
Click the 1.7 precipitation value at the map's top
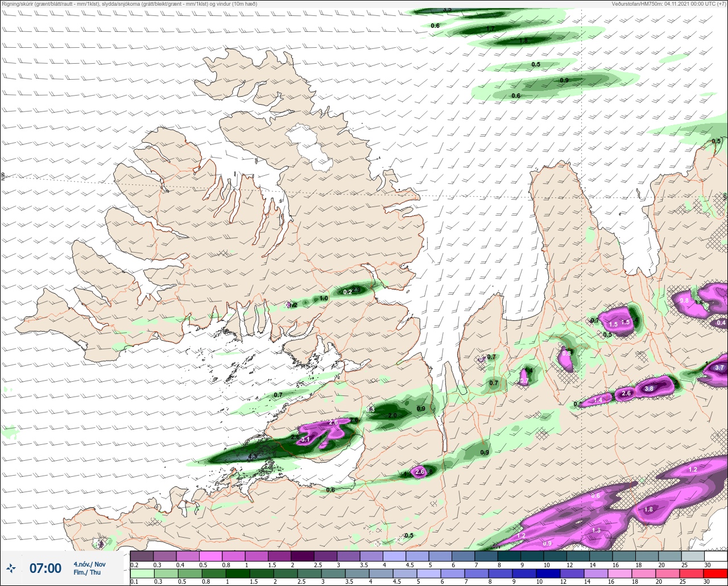[490, 28]
